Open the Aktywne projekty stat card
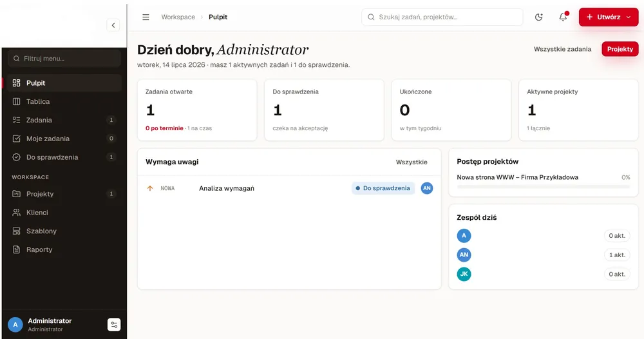Image resolution: width=644 pixels, height=339 pixels. (578, 110)
